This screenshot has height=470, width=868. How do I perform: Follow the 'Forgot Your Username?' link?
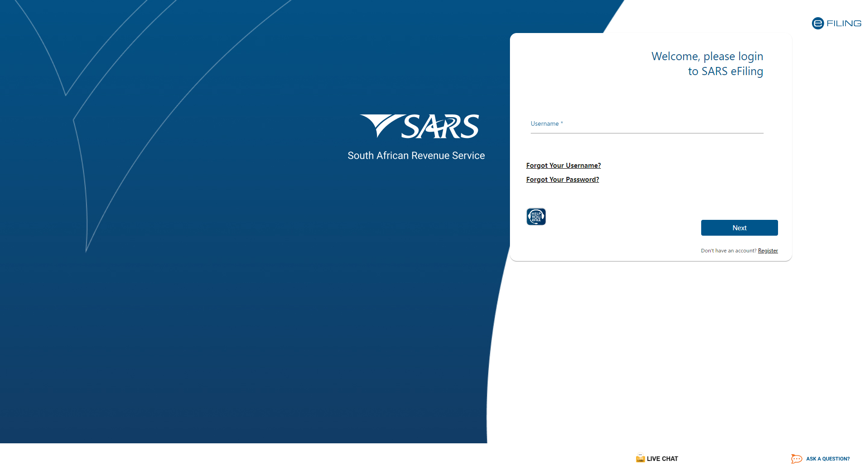click(x=563, y=166)
